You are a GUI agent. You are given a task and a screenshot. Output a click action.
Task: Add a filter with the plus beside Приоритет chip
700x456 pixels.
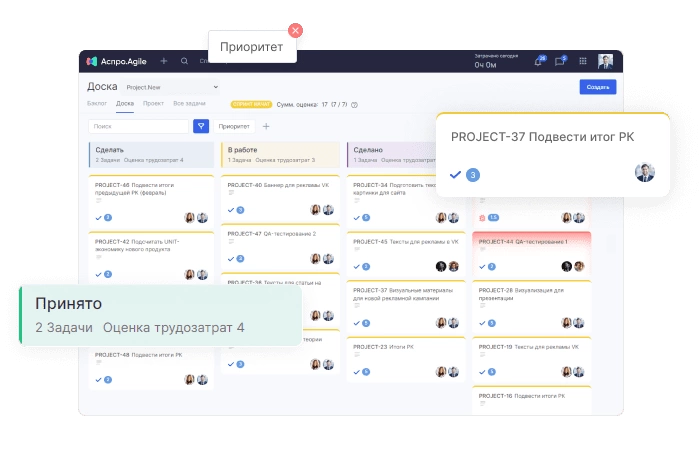(266, 126)
